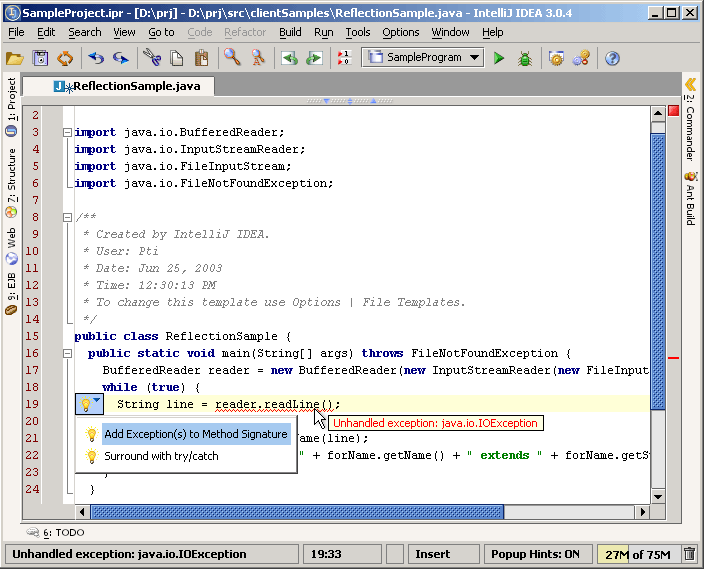
Task: Open the Run menu
Action: pyautogui.click(x=323, y=32)
